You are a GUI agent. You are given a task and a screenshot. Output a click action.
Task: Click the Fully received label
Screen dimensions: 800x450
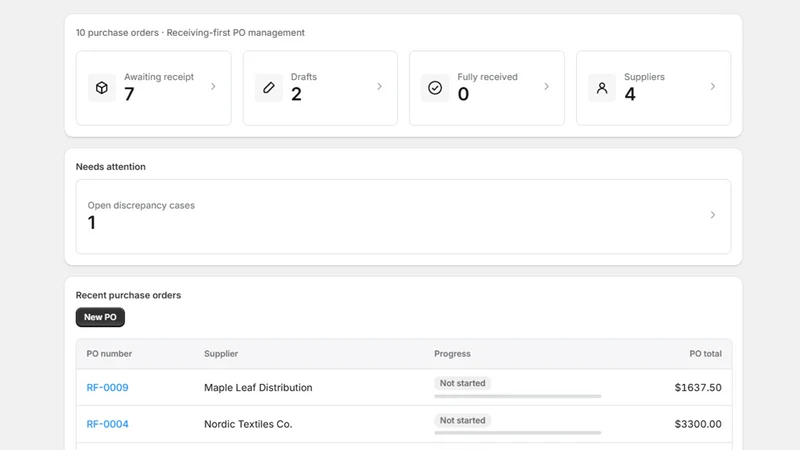pos(487,77)
